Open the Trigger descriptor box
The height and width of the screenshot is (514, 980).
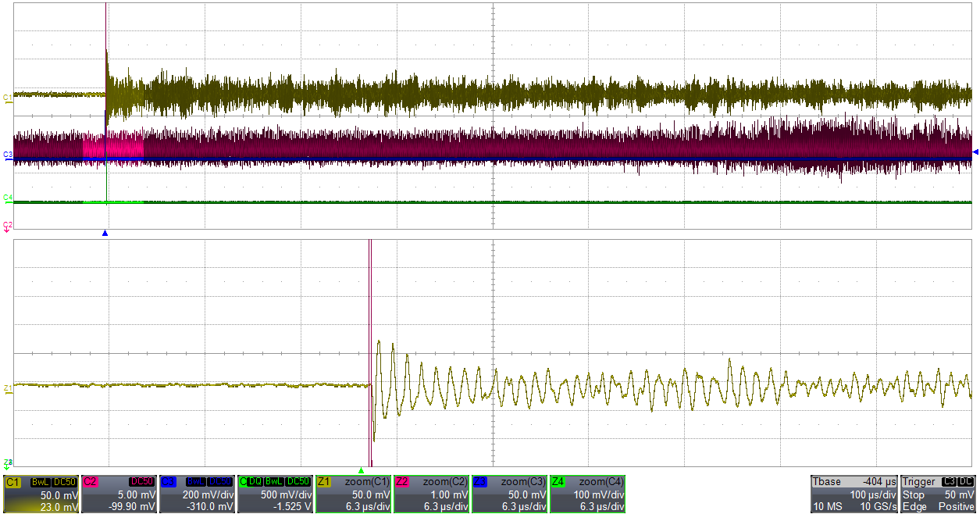pyautogui.click(x=939, y=494)
